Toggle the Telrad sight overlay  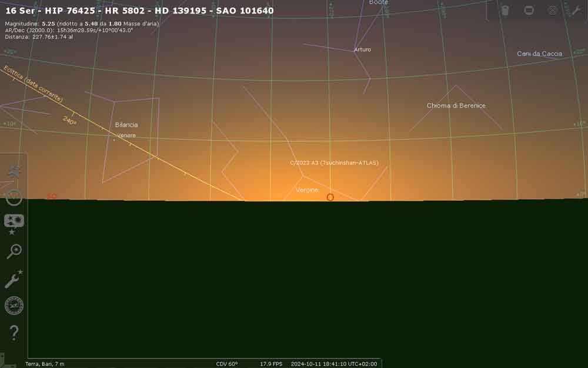[552, 10]
